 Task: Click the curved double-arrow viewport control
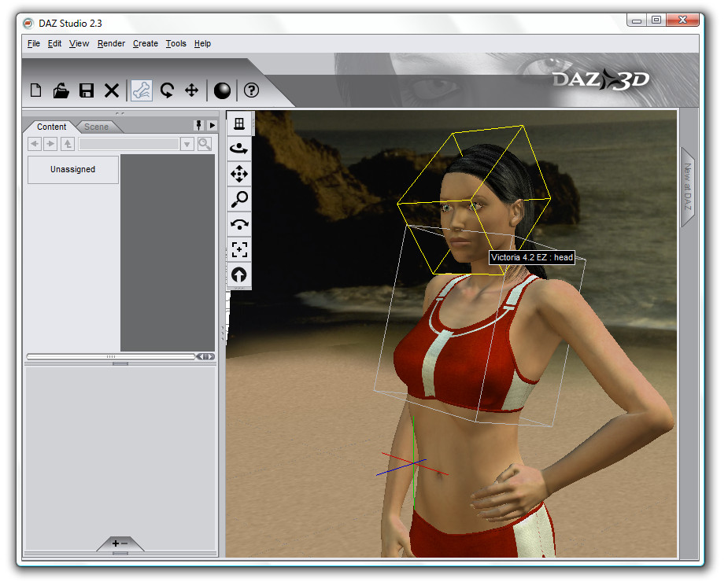click(239, 225)
